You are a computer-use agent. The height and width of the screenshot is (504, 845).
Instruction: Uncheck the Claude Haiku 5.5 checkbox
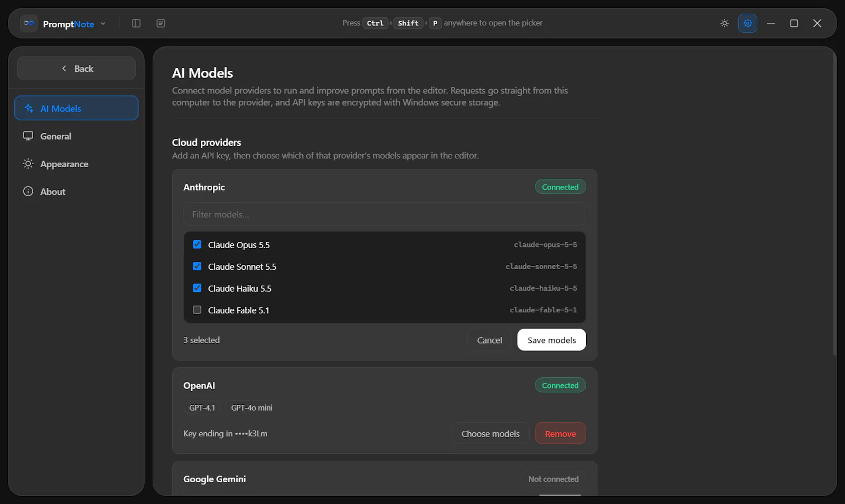click(x=197, y=288)
